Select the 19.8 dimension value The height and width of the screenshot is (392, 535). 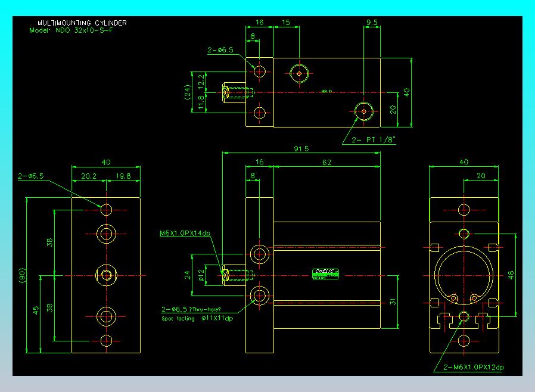point(123,176)
